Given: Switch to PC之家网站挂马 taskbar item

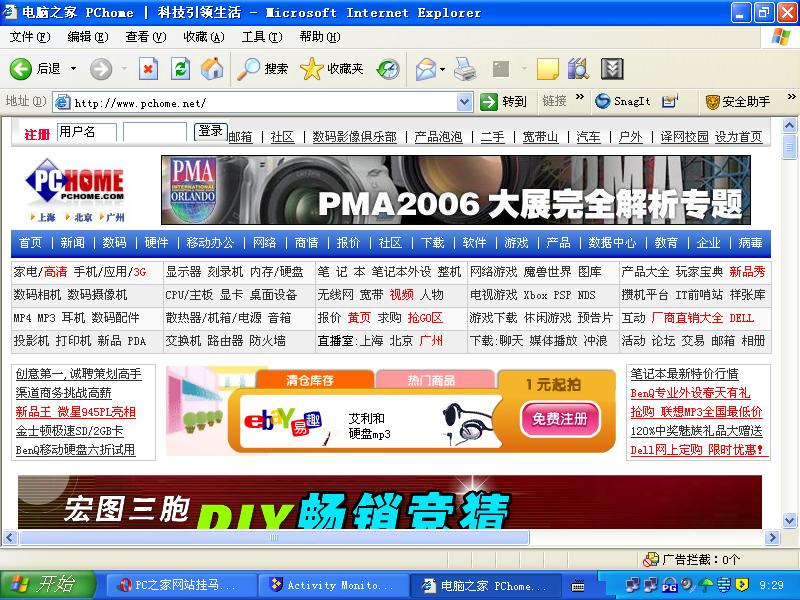Looking at the screenshot, I should [180, 585].
